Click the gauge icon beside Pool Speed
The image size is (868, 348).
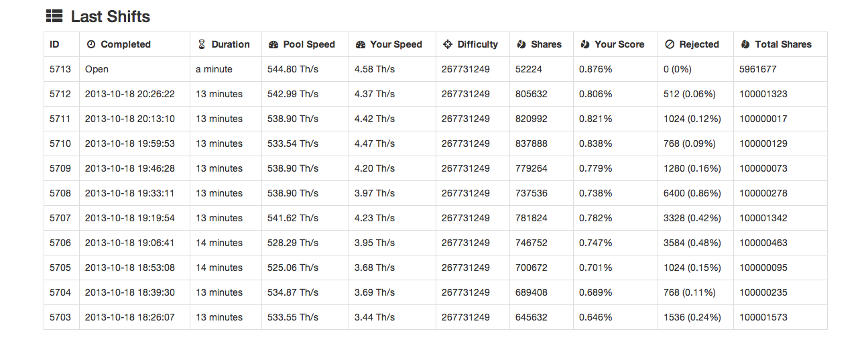click(273, 45)
